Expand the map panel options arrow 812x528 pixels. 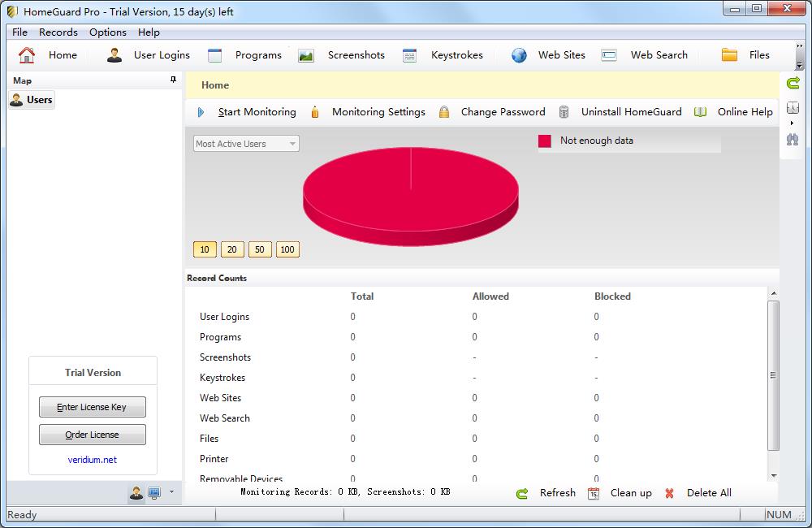(171, 492)
